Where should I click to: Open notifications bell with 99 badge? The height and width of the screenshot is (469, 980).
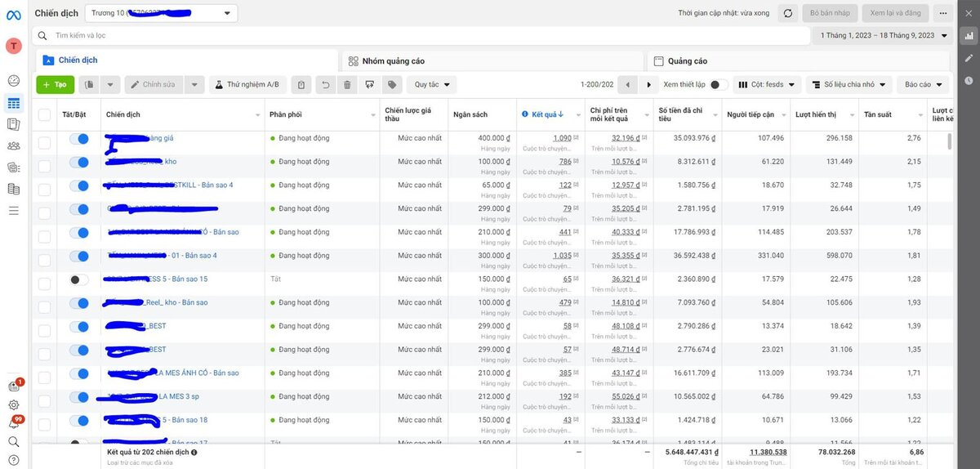click(x=14, y=423)
